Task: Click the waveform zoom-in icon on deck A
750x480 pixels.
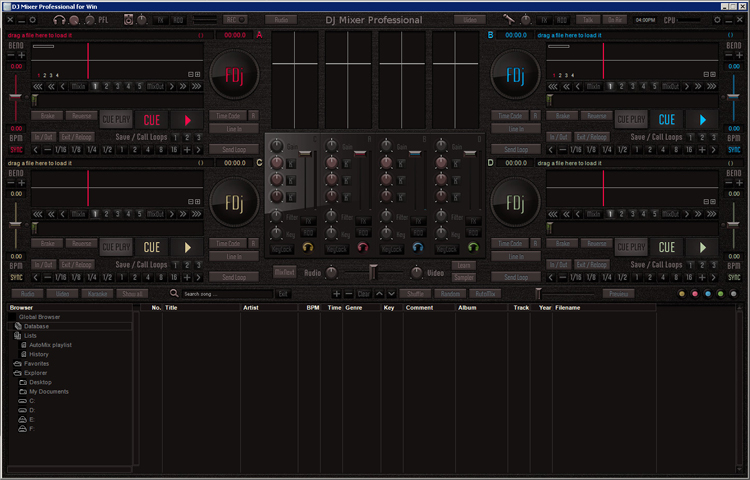Action: 197,75
